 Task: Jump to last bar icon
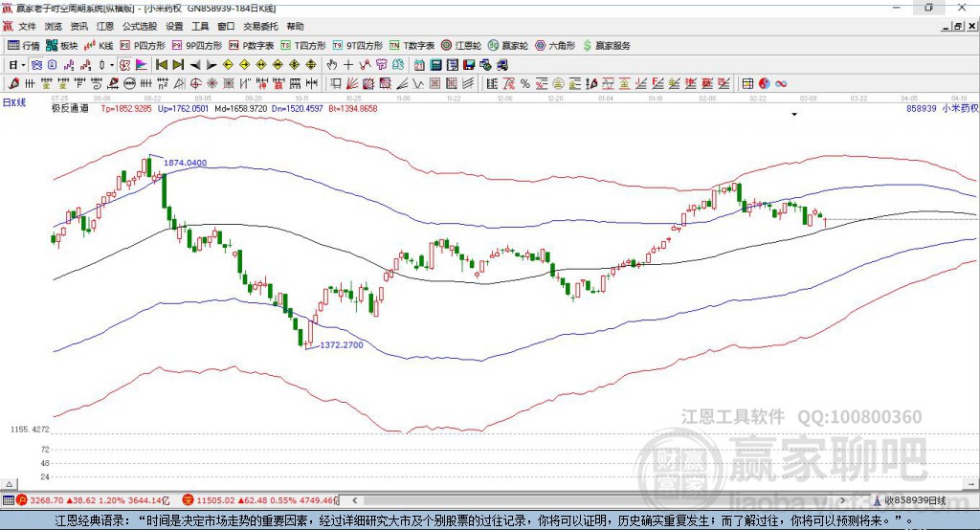point(178,65)
